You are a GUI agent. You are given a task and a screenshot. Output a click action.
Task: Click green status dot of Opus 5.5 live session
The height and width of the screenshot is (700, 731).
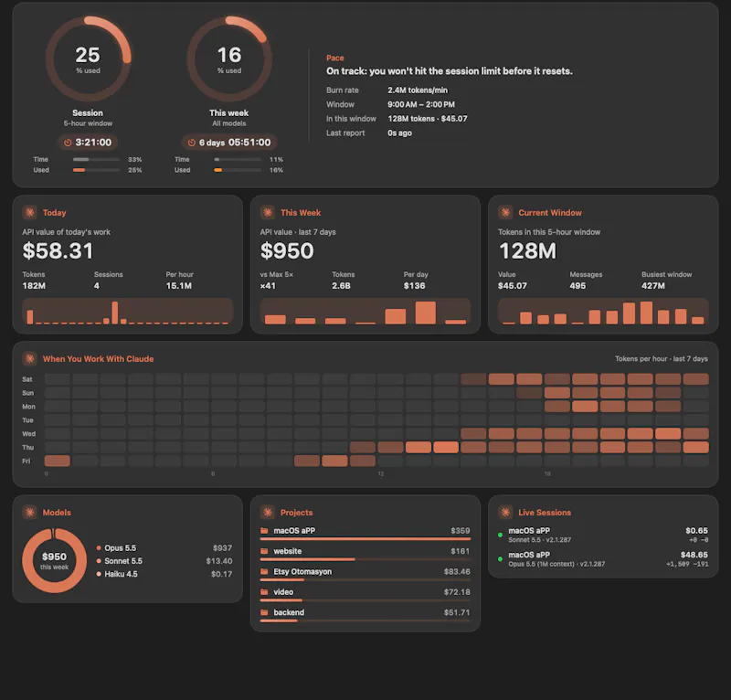pos(500,558)
